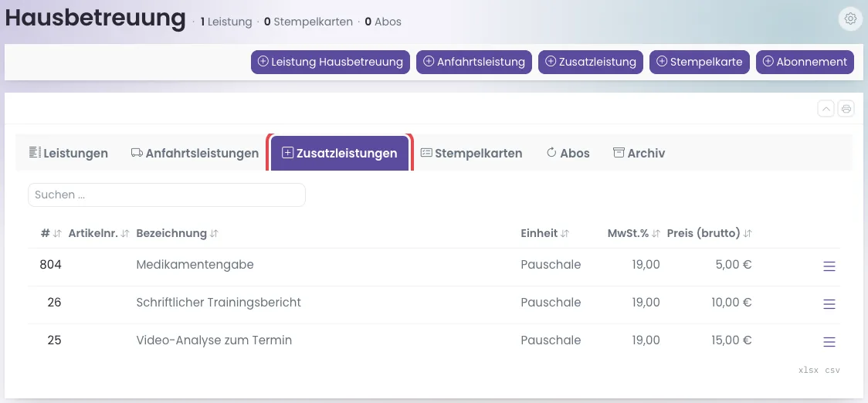Screen dimensions: 868x403
Task: Export table as csv
Action: (832, 370)
